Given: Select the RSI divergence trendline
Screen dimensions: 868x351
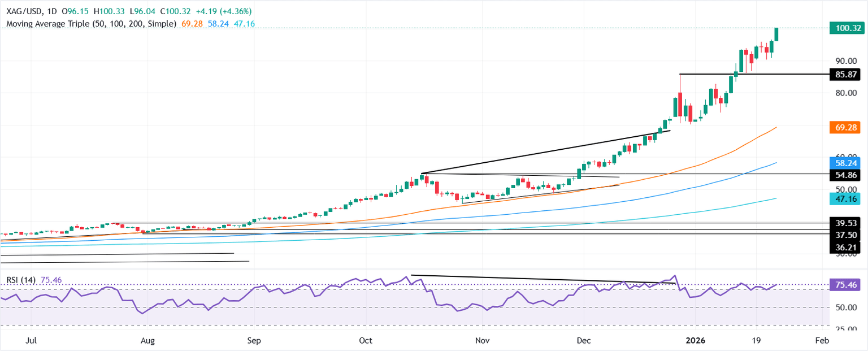Looking at the screenshot, I should click(x=542, y=279).
